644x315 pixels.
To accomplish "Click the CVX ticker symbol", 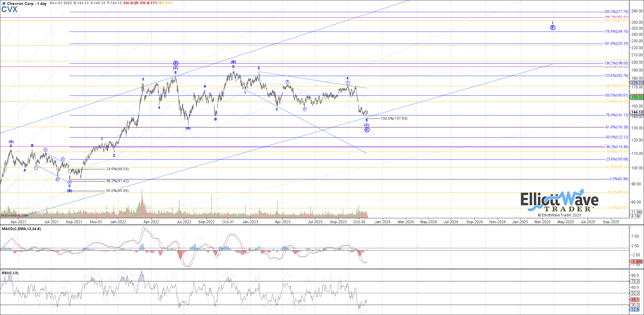I will point(9,9).
